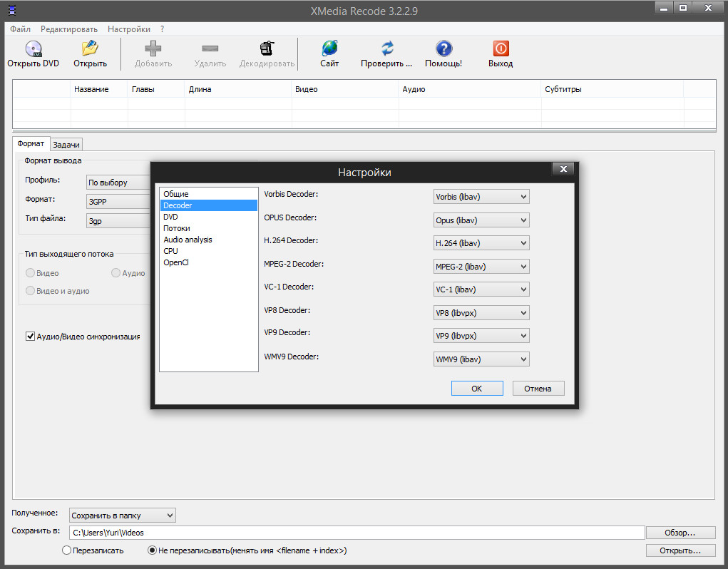This screenshot has width=728, height=569.
Task: Select Потоки in settings category list
Action: [209, 228]
